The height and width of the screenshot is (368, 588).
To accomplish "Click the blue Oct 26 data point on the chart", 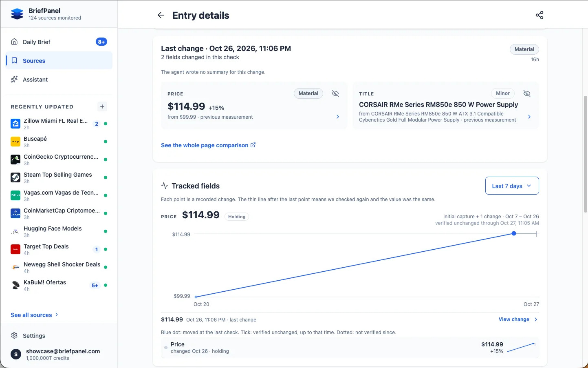I will pos(514,233).
